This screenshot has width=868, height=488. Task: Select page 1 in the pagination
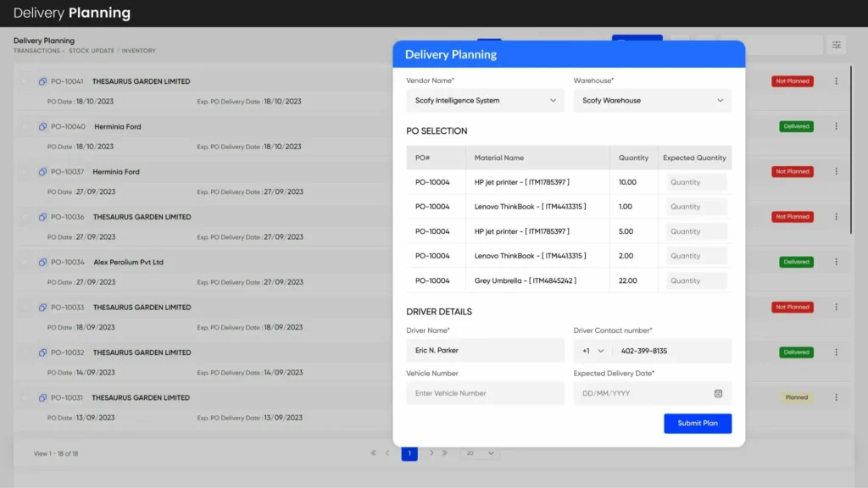pos(409,453)
